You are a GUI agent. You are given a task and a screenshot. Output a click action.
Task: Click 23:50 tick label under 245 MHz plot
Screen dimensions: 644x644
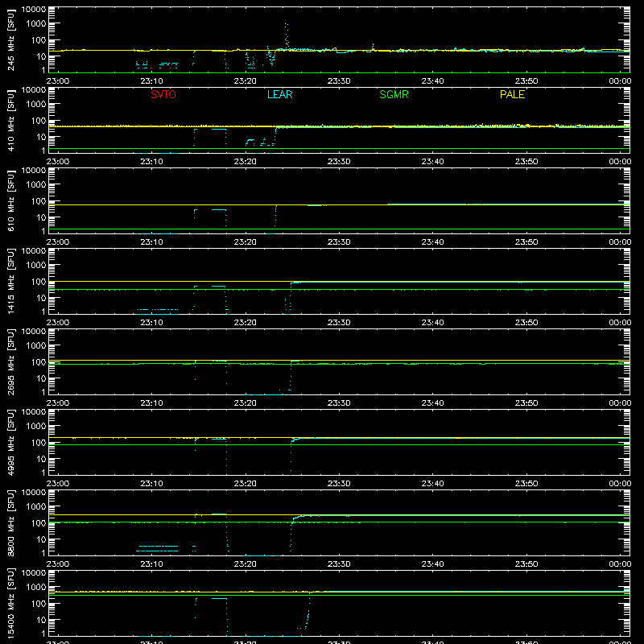526,81
